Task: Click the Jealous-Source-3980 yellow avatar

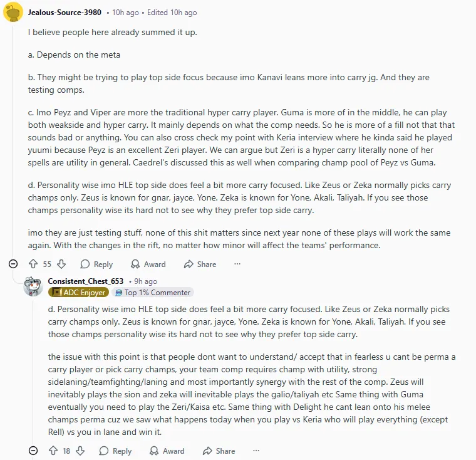Action: (13, 13)
